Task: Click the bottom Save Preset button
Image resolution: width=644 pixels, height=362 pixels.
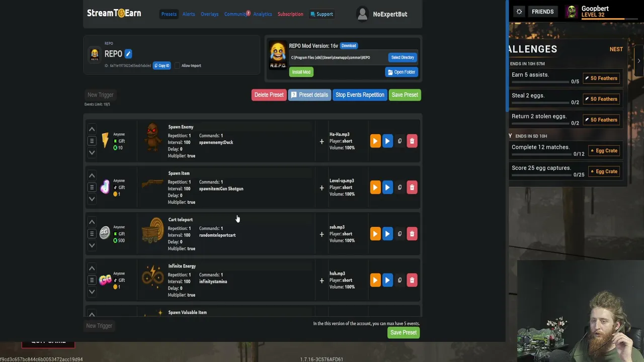Action: [404, 332]
